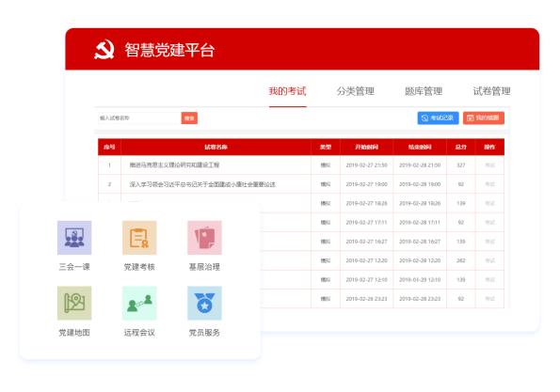Open the 党建考核 assessment icon

(139, 238)
